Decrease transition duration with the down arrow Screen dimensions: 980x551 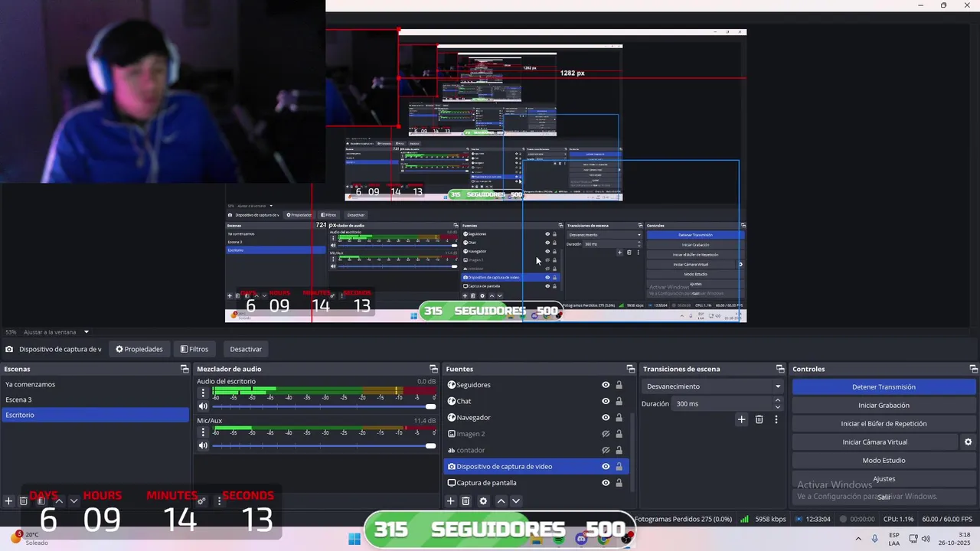778,407
